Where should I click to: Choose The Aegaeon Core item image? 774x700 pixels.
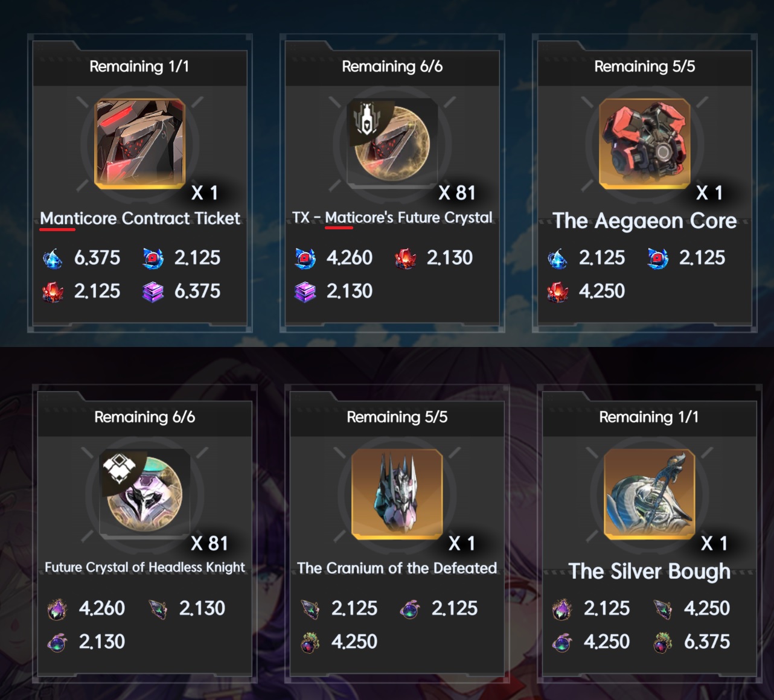pos(644,144)
